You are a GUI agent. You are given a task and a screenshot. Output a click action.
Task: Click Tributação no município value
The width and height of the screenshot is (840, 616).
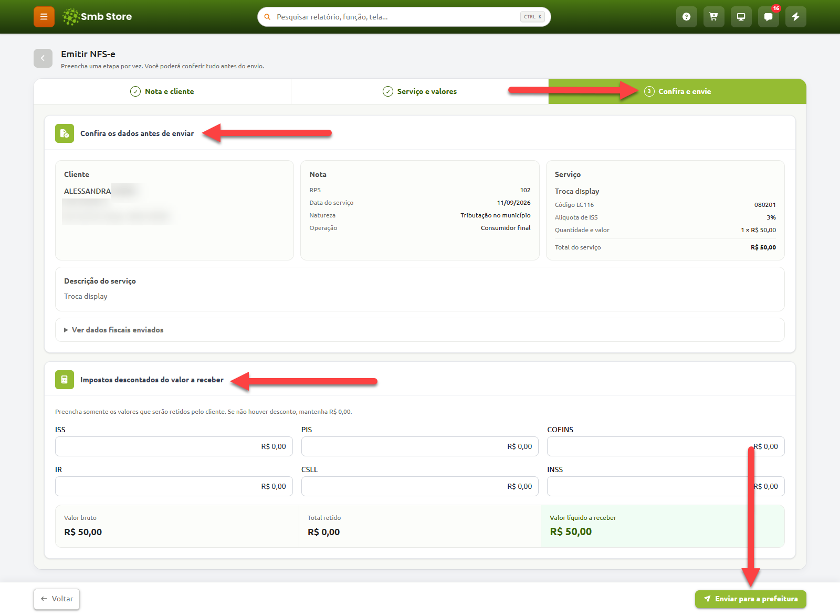pyautogui.click(x=496, y=215)
